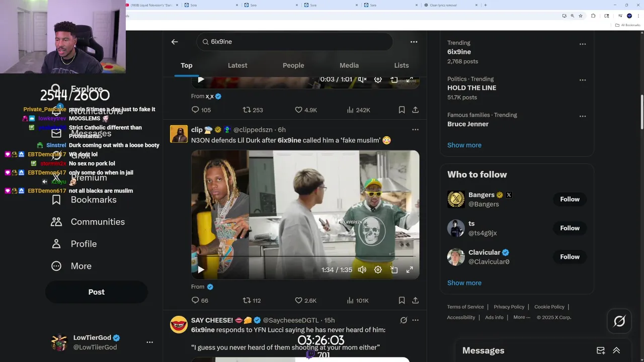This screenshot has height=362, width=644.
Task: Open replies on post with 105 comments
Action: pos(201,110)
